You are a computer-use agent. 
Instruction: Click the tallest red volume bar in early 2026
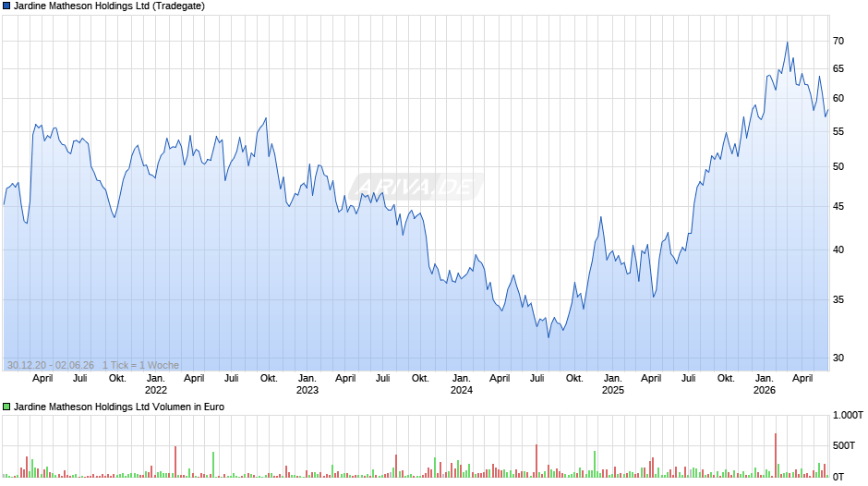pos(776,455)
